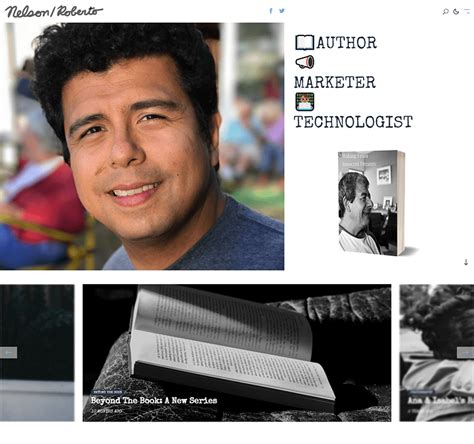Screen dimensions: 474x444
Task: Open the 3D book cover image
Action: (375, 203)
